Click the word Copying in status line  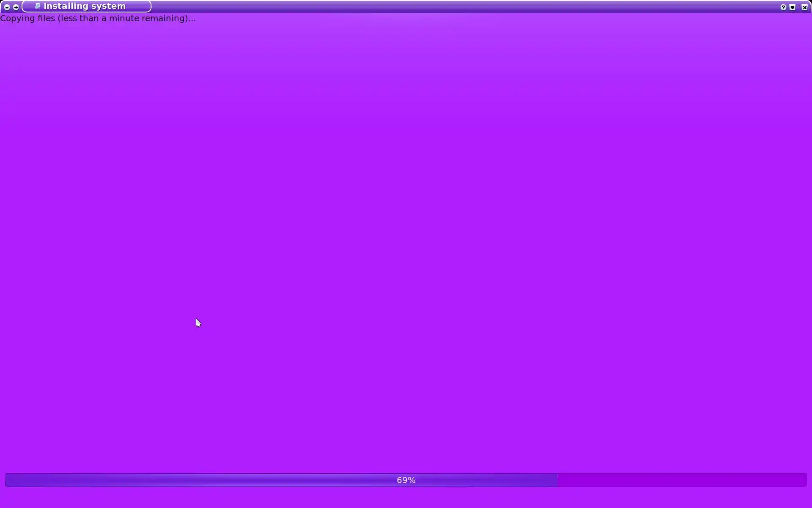(17, 18)
